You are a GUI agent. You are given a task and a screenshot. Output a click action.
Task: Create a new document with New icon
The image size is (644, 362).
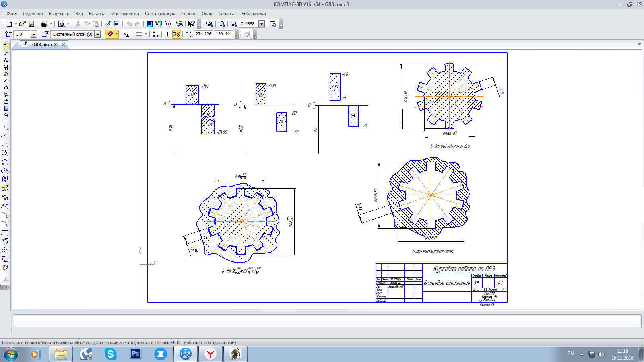(9, 24)
